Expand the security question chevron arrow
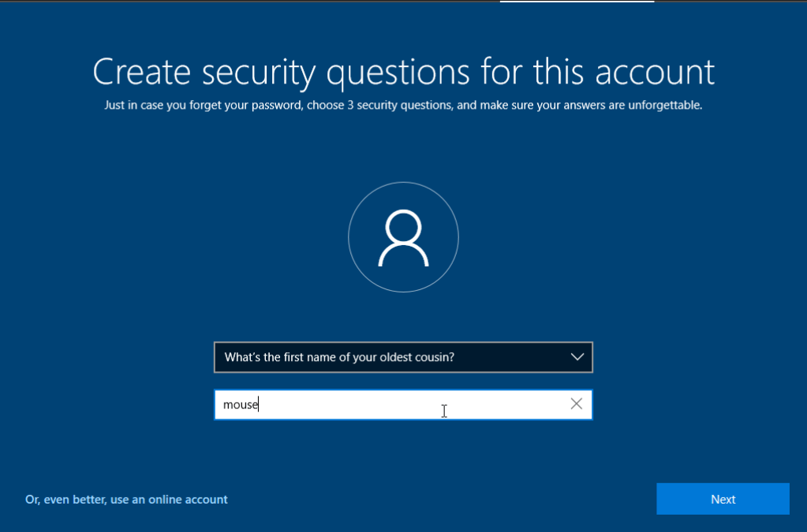The height and width of the screenshot is (532, 807). pyautogui.click(x=577, y=357)
